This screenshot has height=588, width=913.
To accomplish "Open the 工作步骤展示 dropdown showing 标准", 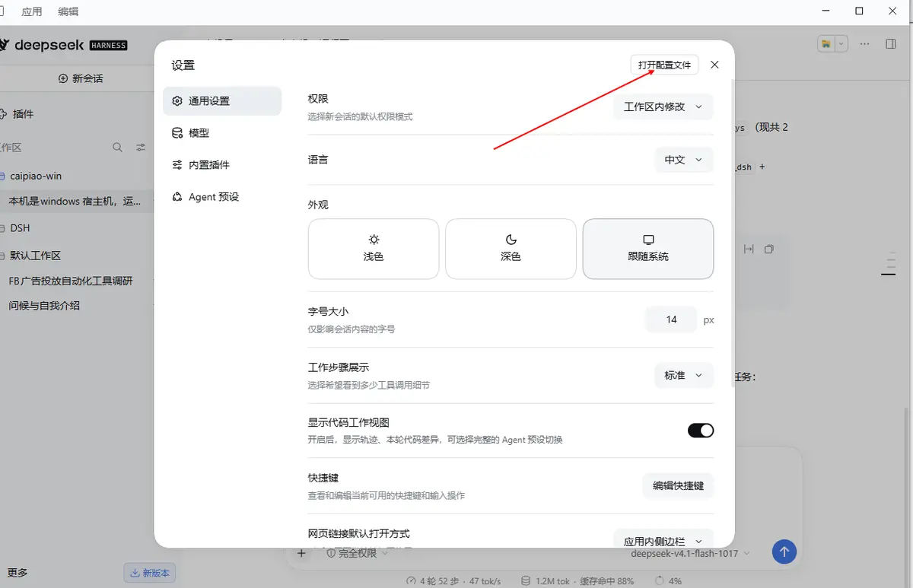I will [684, 375].
